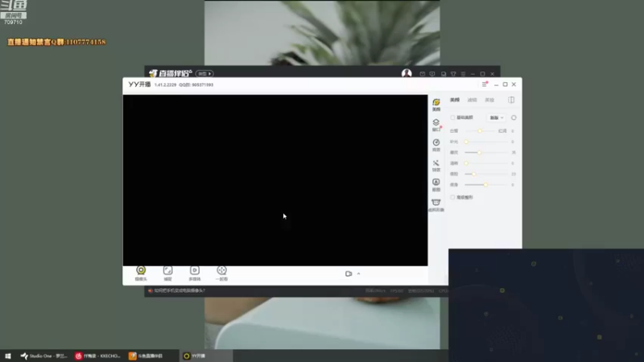Adjust the 瘦脸 face-slimming slider
Screen dimensions: 644x362
pyautogui.click(x=486, y=174)
